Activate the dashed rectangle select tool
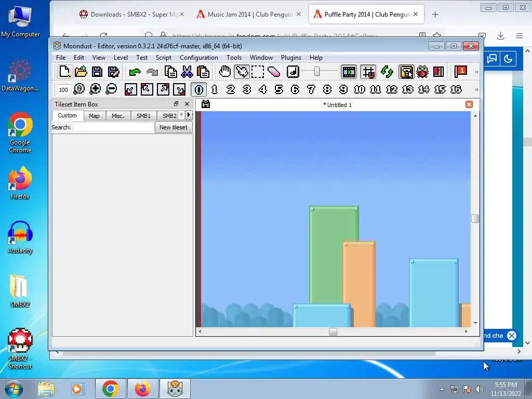The height and width of the screenshot is (399, 532). tap(258, 72)
